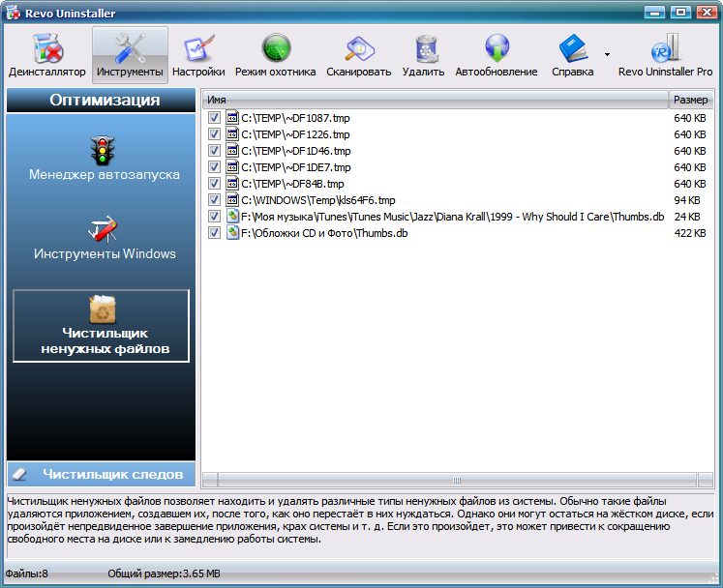The image size is (723, 588).
Task: Click the Revo Uninstaller title bar icon
Action: click(x=13, y=13)
